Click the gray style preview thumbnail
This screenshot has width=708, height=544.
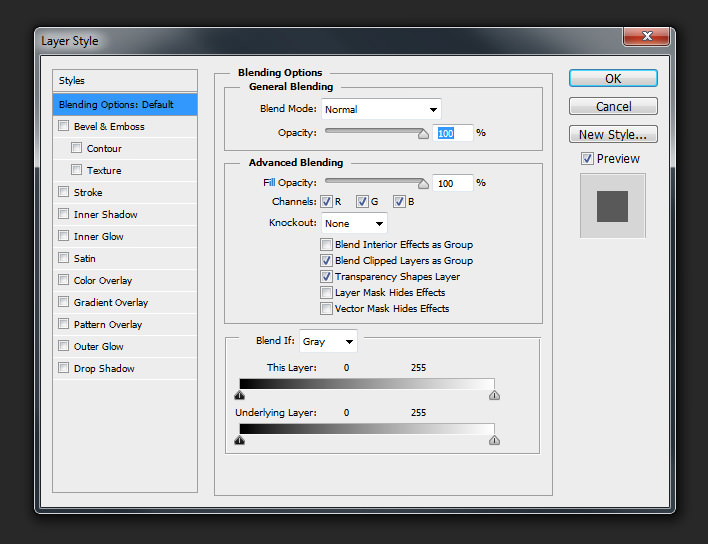click(612, 206)
